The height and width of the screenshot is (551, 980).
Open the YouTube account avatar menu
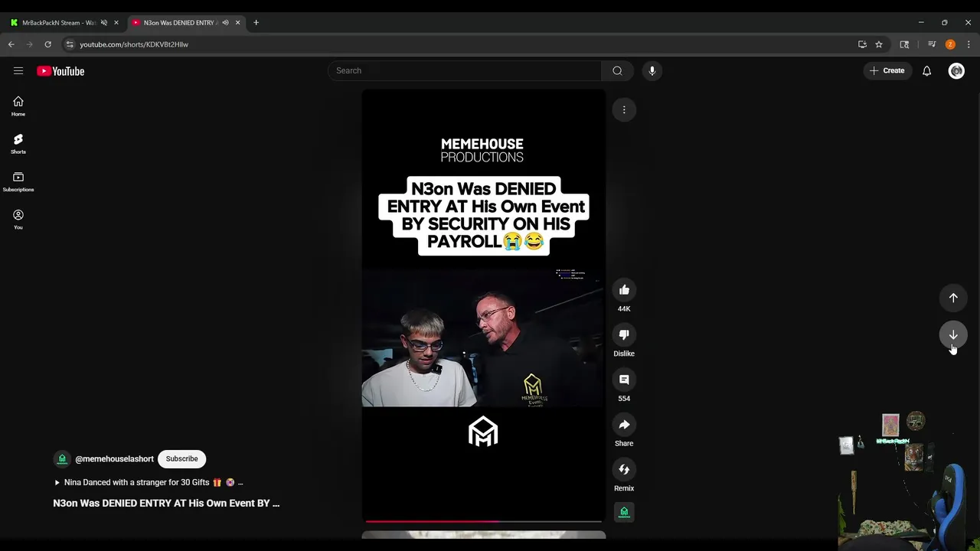[x=956, y=70]
